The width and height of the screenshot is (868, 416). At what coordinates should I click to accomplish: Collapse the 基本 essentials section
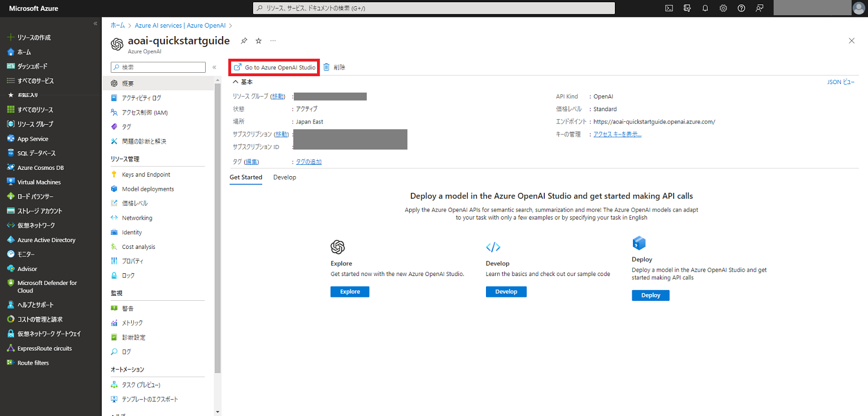[236, 82]
